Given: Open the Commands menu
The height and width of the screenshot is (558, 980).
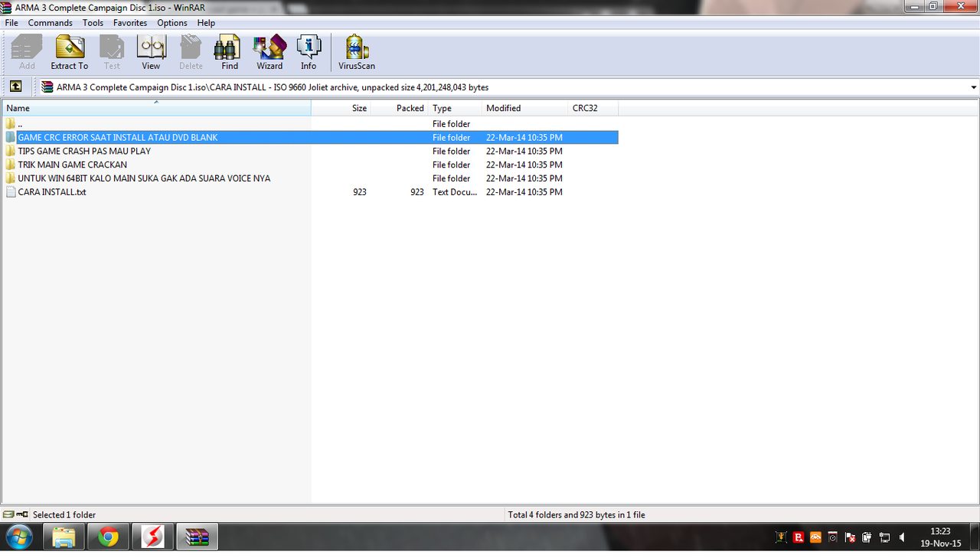Looking at the screenshot, I should 51,23.
